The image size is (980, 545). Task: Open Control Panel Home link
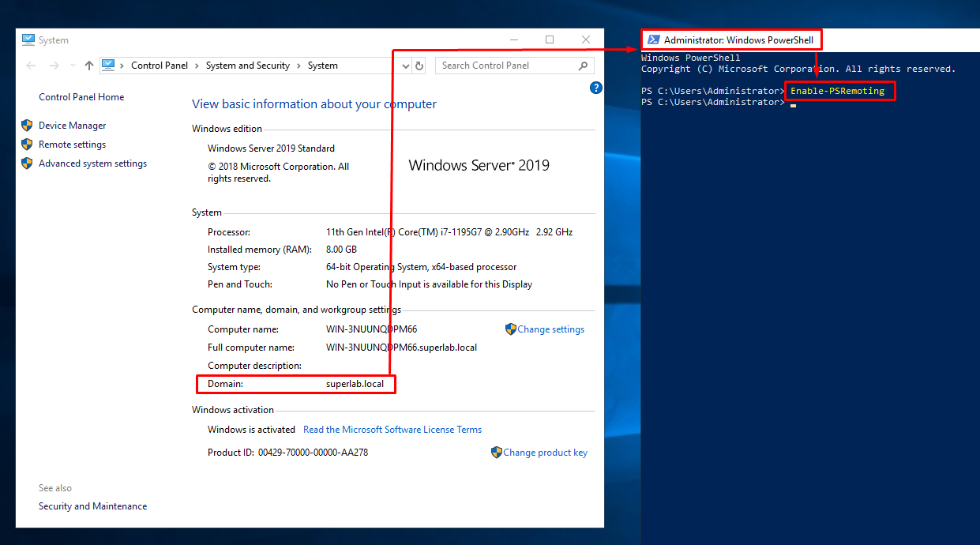click(x=81, y=97)
